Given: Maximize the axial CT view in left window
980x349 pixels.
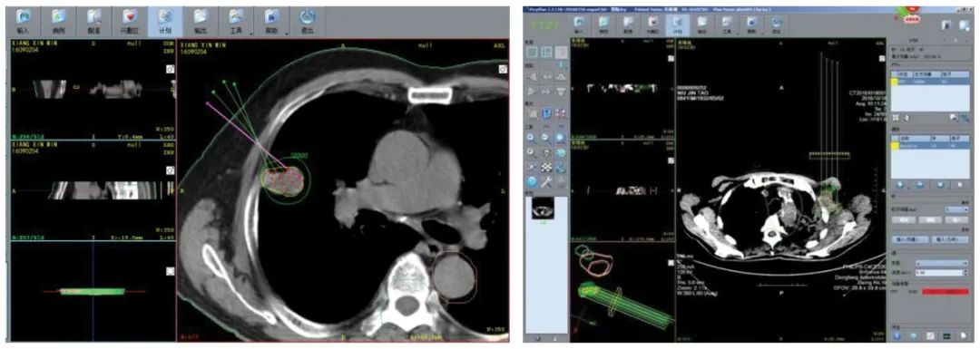Looking at the screenshot, I should (x=503, y=69).
